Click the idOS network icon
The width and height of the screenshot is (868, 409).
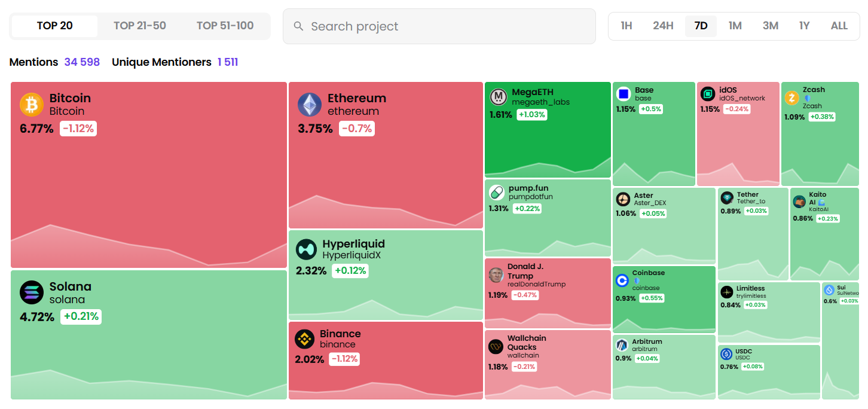click(708, 94)
